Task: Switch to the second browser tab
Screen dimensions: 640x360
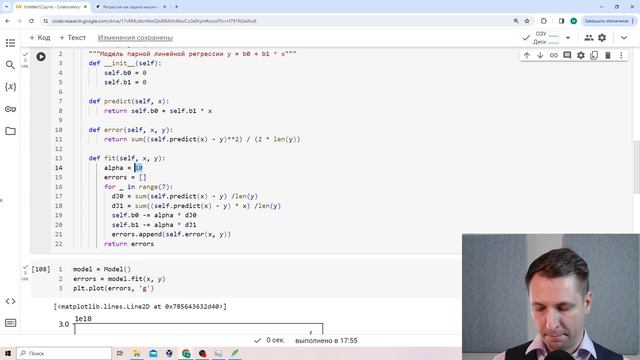Action: point(130,7)
